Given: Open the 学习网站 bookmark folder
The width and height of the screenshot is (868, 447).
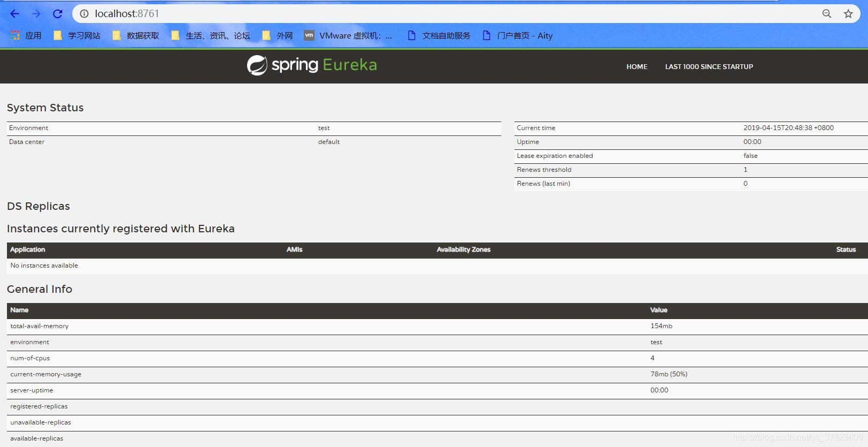Looking at the screenshot, I should pyautogui.click(x=77, y=35).
